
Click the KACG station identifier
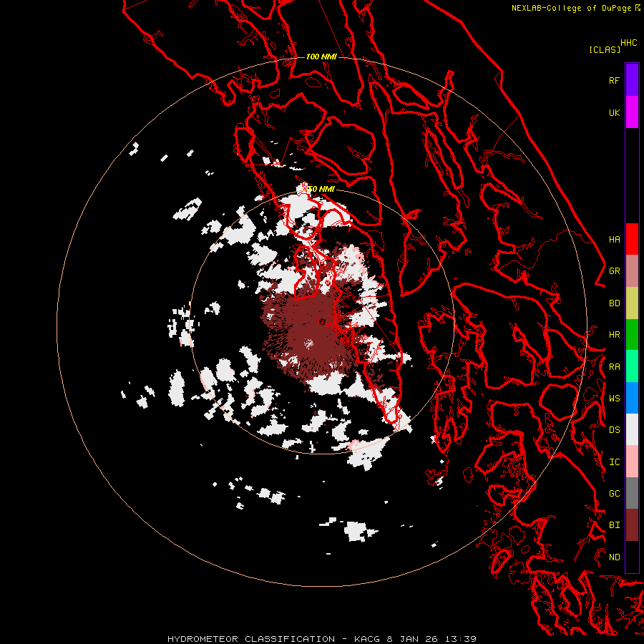[x=367, y=639]
